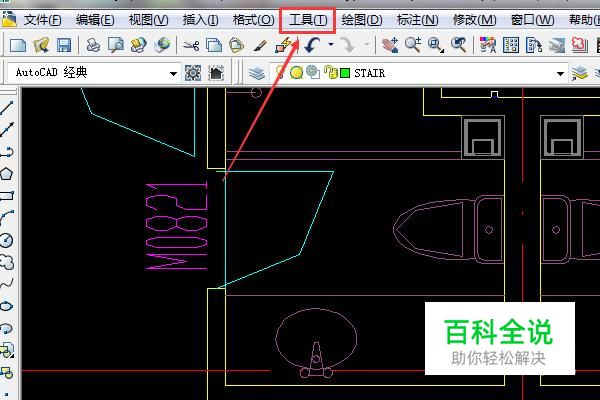Screen dimensions: 600x400
Task: Open the 文件(F) menu
Action: pyautogui.click(x=42, y=20)
